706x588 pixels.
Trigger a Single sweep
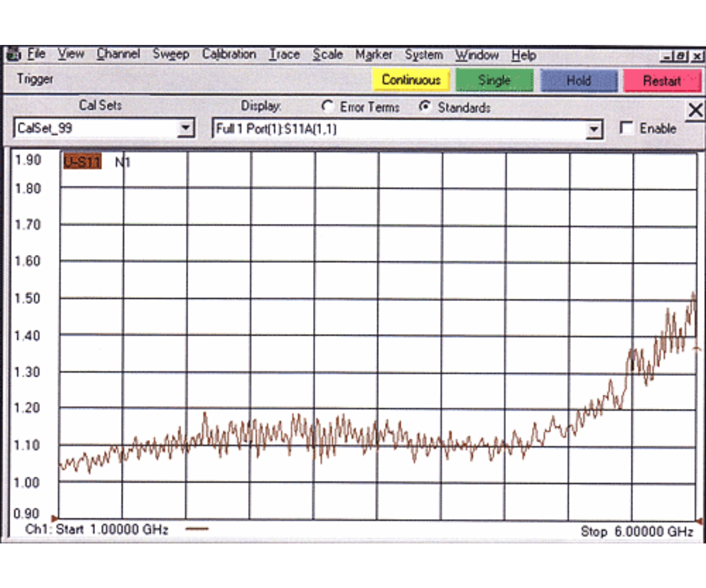(494, 80)
